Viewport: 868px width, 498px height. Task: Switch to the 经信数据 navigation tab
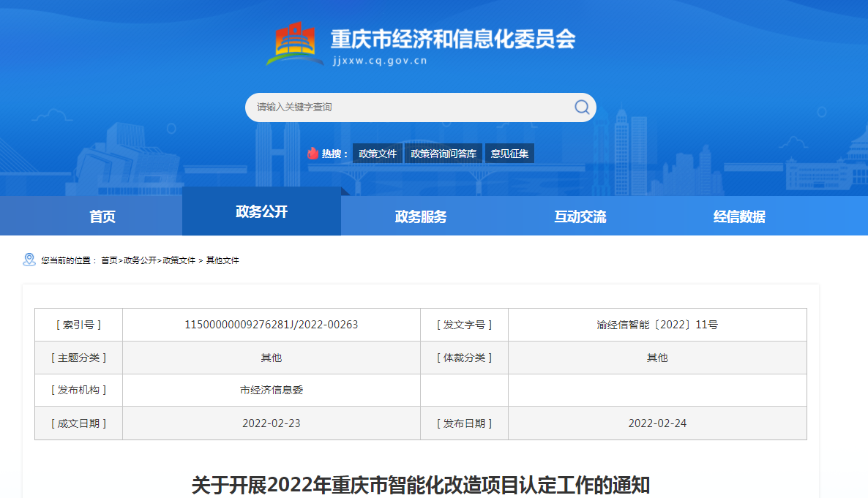pos(739,216)
